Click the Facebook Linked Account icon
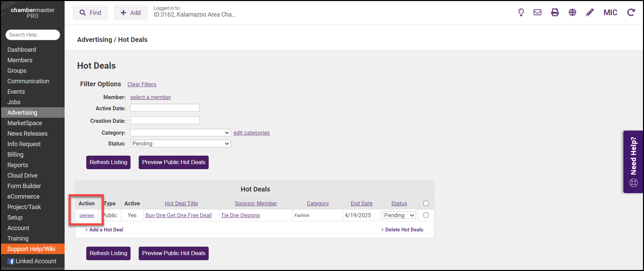 [11, 261]
